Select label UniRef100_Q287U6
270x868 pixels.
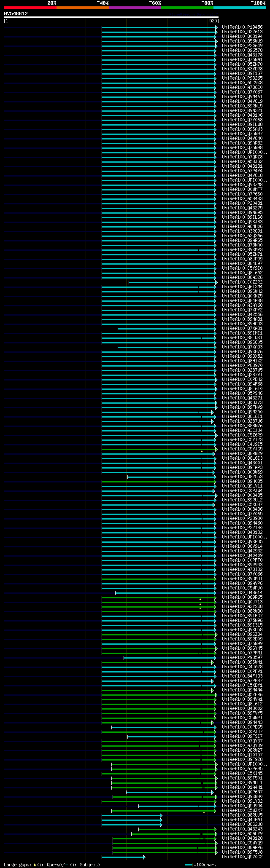coord(242,421)
